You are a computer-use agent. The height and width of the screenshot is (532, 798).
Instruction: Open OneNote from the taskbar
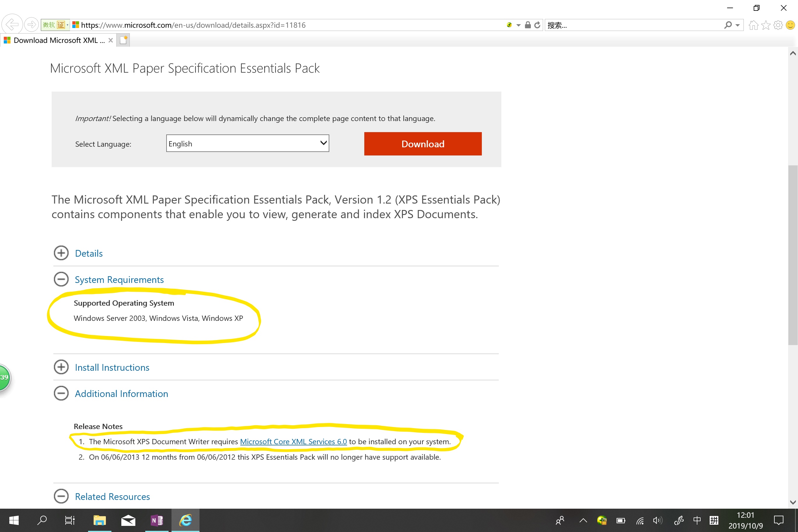pos(157,520)
